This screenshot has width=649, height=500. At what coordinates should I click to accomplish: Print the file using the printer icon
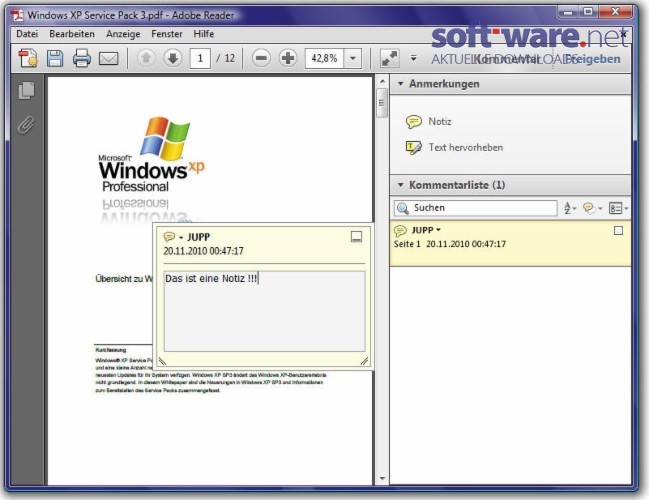pyautogui.click(x=82, y=58)
